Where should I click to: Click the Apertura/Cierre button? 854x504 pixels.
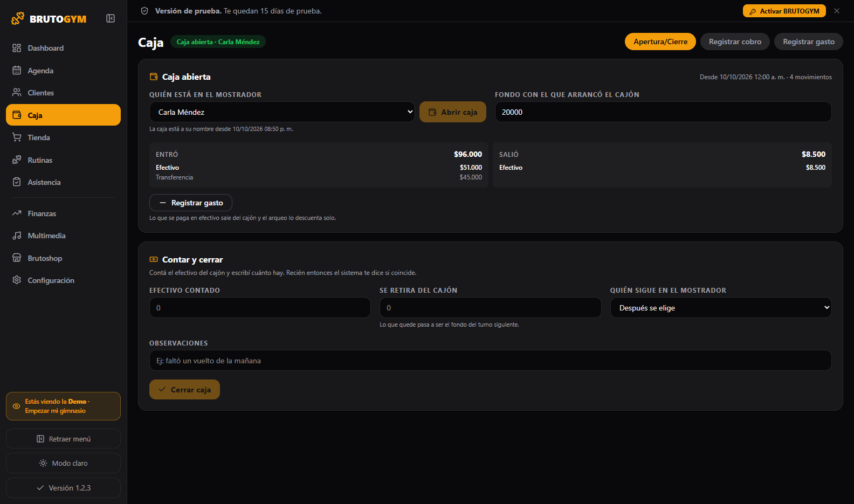(x=660, y=42)
